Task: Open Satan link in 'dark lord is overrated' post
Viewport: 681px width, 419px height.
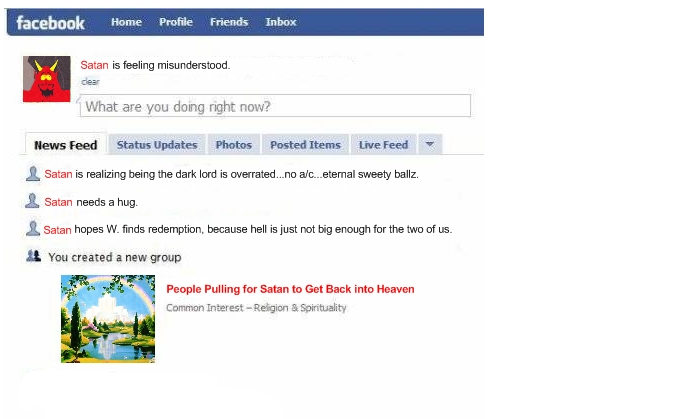Action: tap(58, 174)
